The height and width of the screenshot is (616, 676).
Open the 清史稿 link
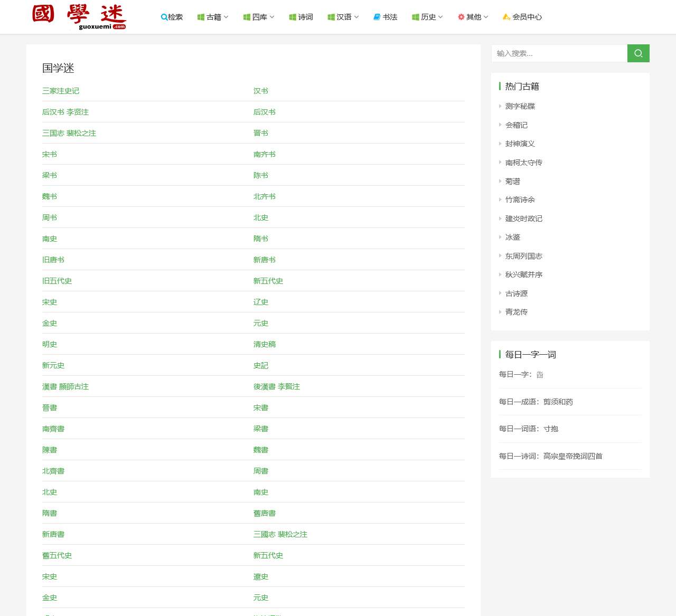click(265, 344)
